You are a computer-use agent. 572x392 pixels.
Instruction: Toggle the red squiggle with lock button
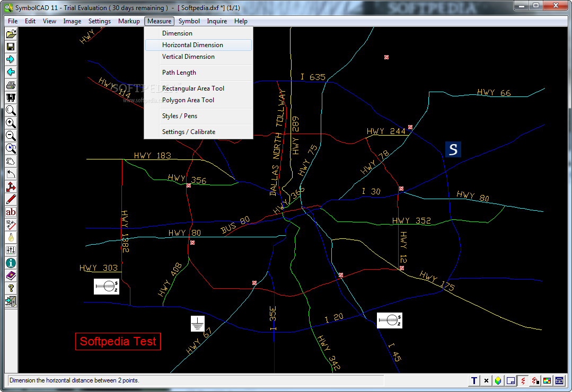click(535, 381)
